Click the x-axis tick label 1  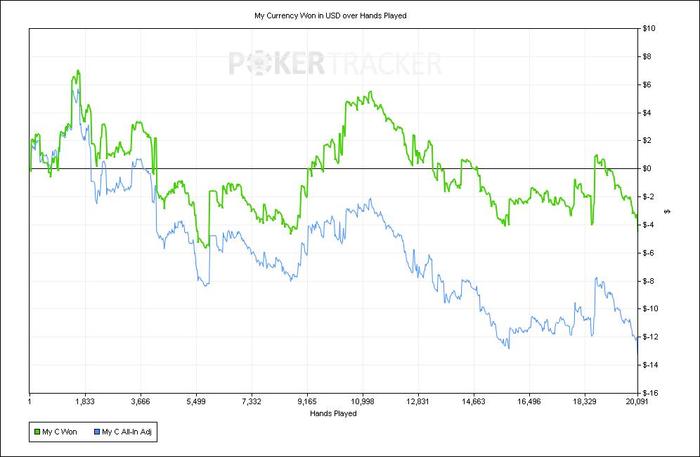29,402
